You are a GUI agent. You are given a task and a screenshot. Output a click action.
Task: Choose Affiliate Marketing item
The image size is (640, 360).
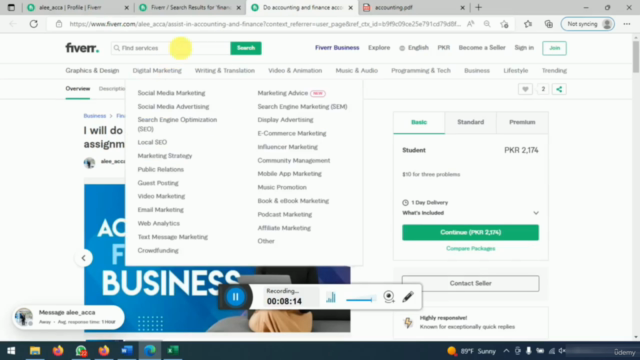tap(284, 228)
